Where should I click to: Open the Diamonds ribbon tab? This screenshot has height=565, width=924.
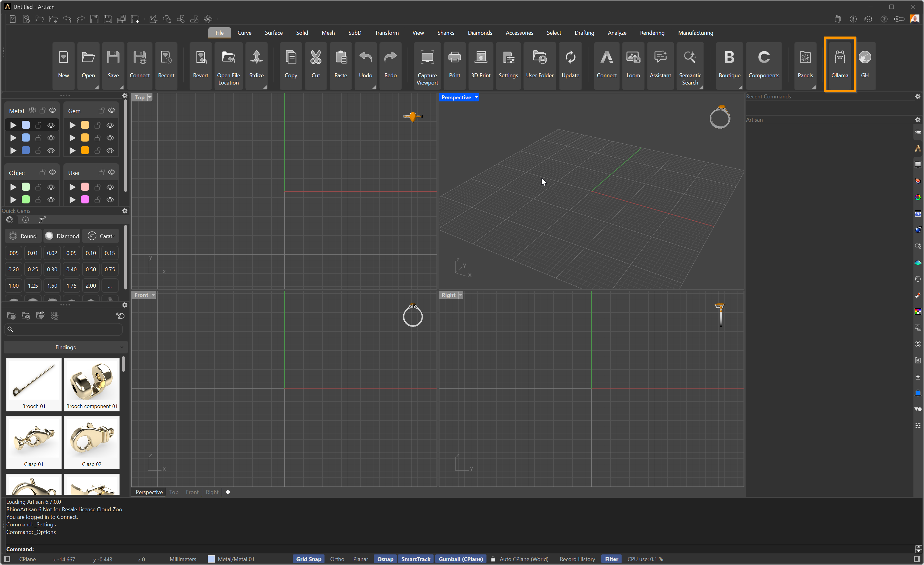[480, 33]
